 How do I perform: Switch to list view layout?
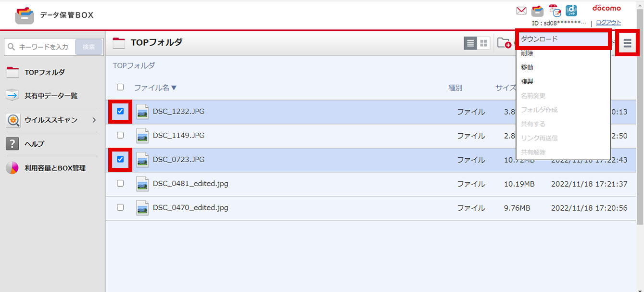[x=470, y=43]
